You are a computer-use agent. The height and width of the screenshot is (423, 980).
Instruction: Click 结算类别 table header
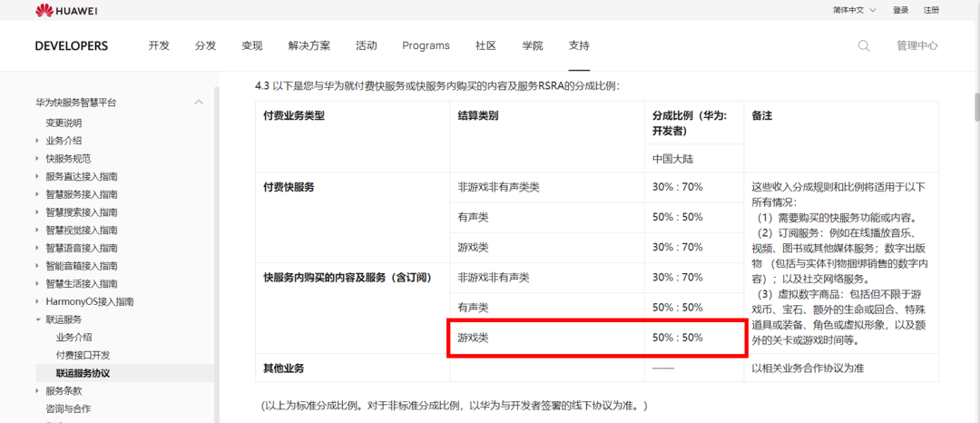click(478, 117)
